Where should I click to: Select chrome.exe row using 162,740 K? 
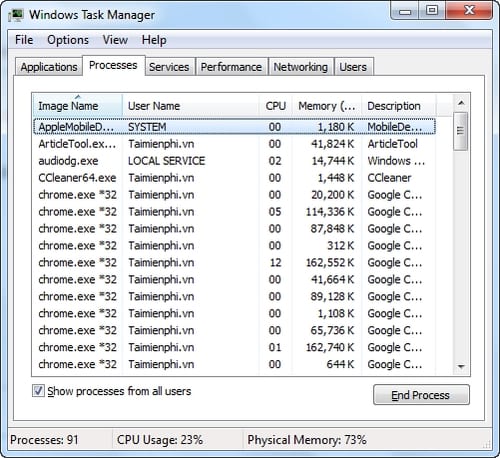tap(234, 347)
